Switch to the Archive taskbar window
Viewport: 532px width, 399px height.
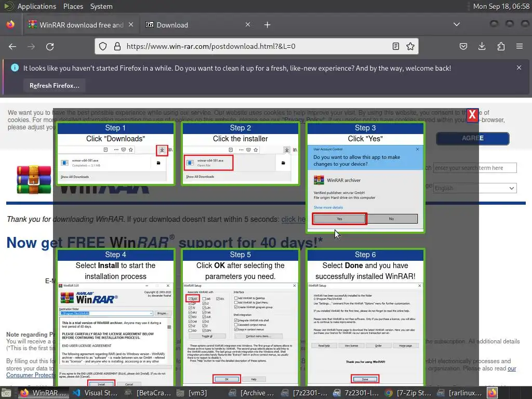251,393
